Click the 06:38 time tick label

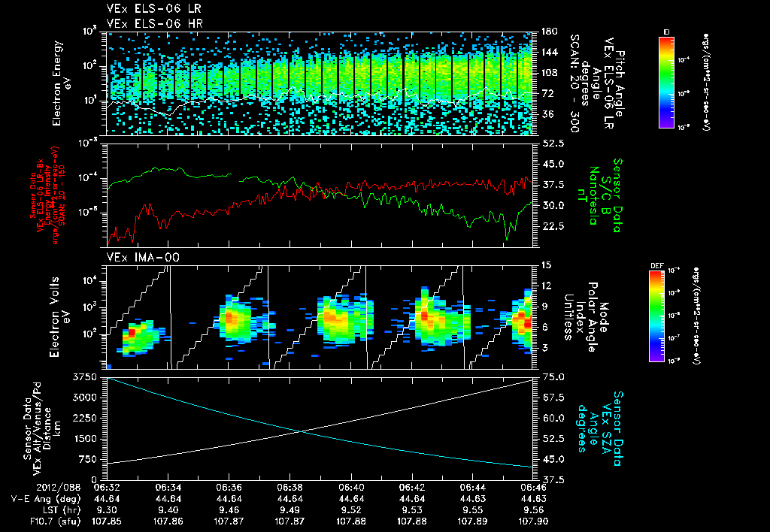290,488
